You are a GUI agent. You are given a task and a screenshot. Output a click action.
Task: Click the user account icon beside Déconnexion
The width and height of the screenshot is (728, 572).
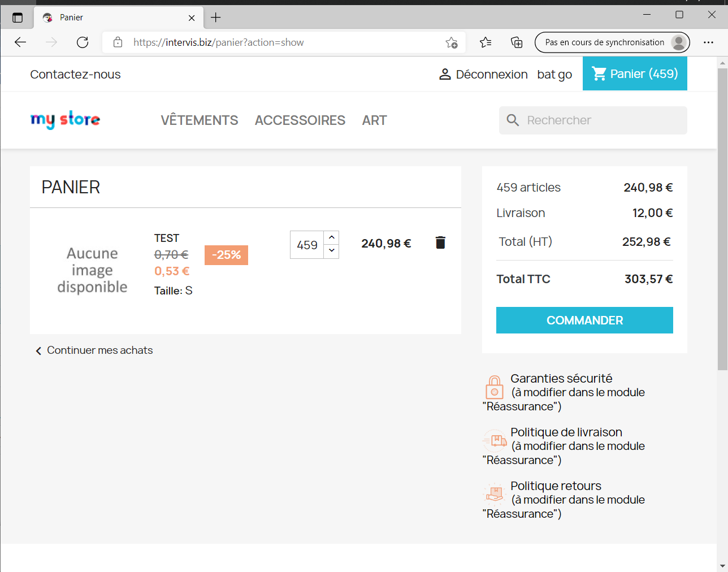(445, 74)
